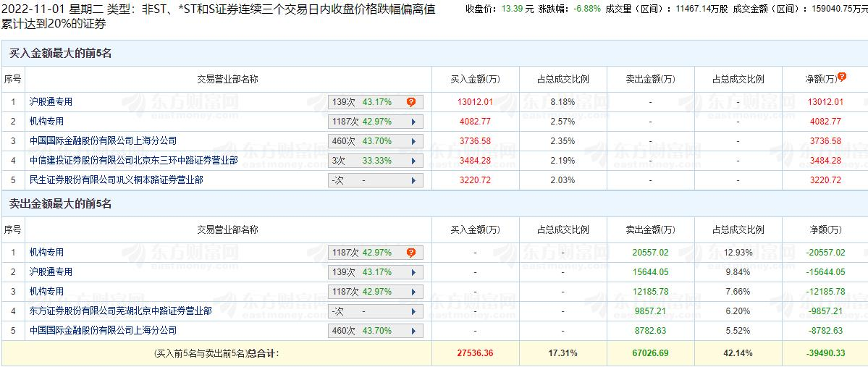The height and width of the screenshot is (367, 868).
Task: Click arrow icon in 民生证券 巩义桐本路 row
Action: point(413,180)
